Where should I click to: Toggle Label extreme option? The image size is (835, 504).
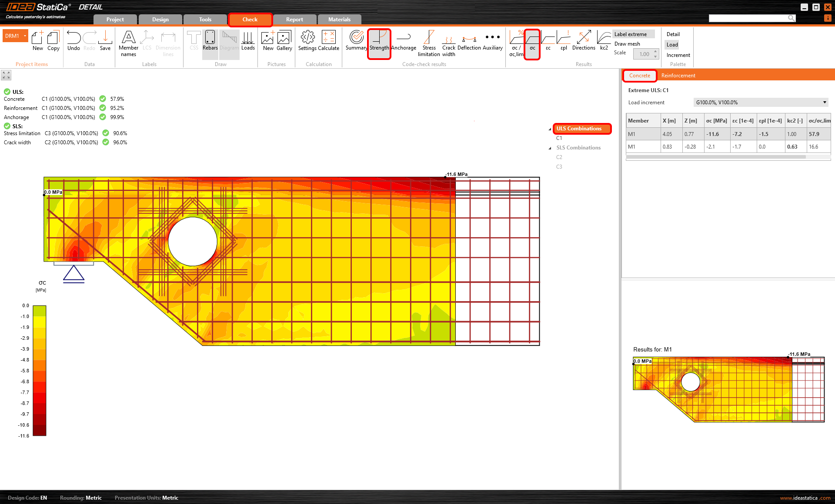[x=630, y=34]
